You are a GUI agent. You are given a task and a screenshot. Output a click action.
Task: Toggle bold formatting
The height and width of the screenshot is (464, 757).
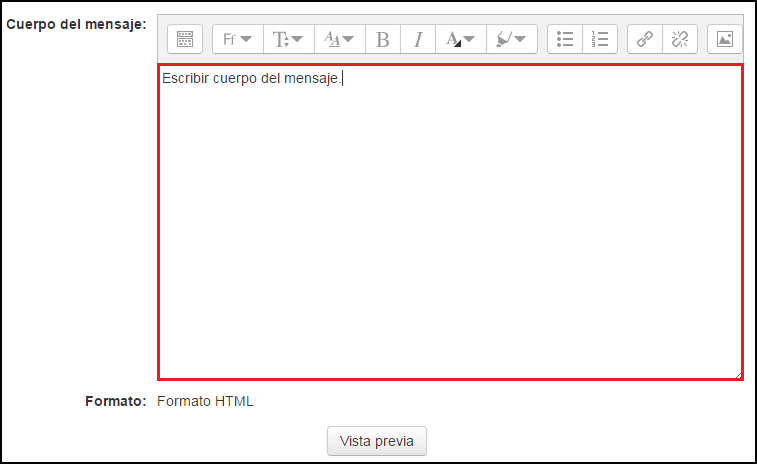pos(382,40)
